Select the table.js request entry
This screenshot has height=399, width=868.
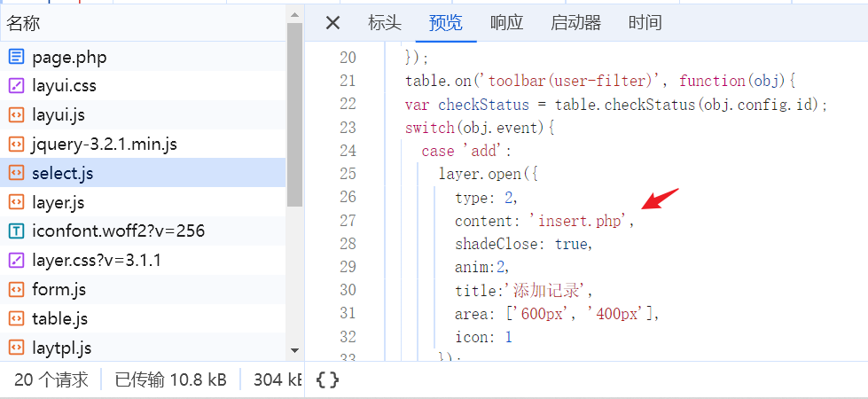60,318
